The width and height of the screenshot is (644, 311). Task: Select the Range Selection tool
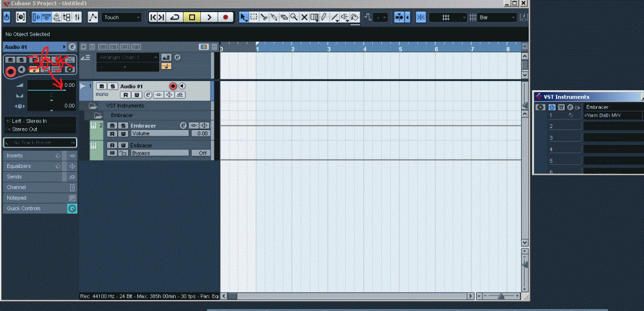[x=254, y=17]
